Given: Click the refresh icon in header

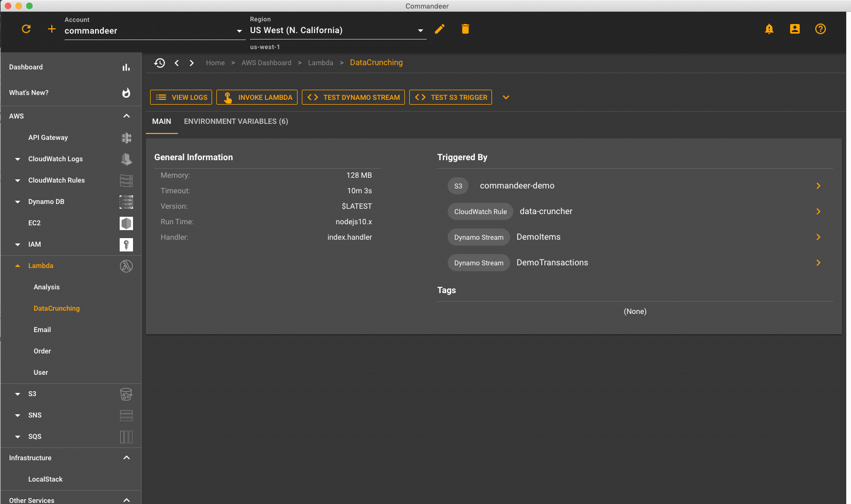Looking at the screenshot, I should [26, 29].
